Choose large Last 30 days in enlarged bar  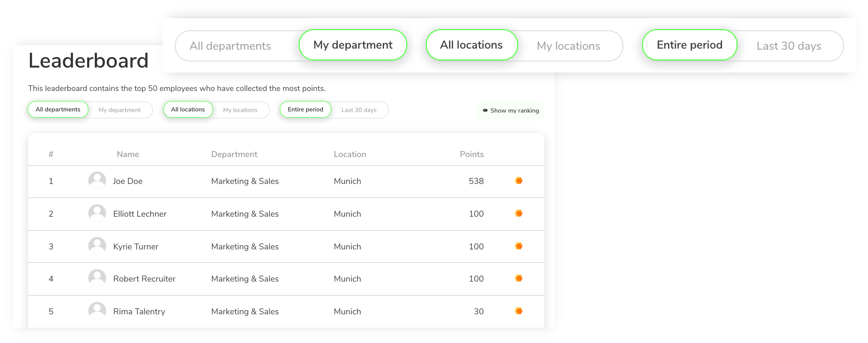click(x=789, y=46)
